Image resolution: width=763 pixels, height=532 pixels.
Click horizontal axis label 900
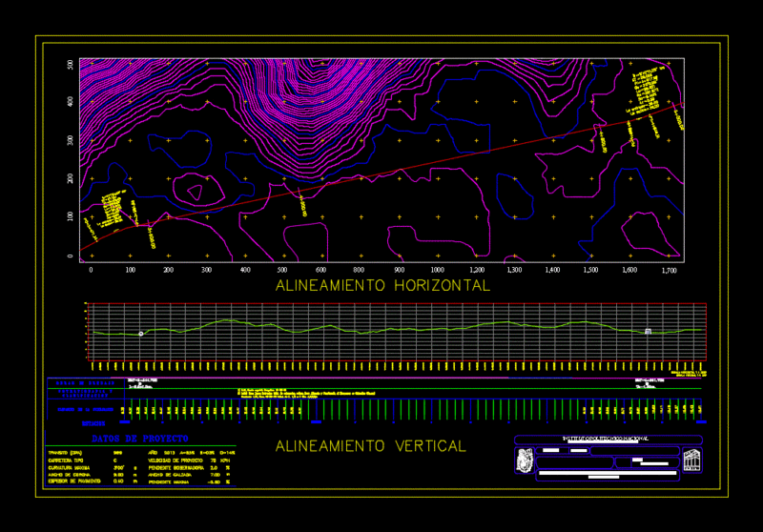point(399,270)
